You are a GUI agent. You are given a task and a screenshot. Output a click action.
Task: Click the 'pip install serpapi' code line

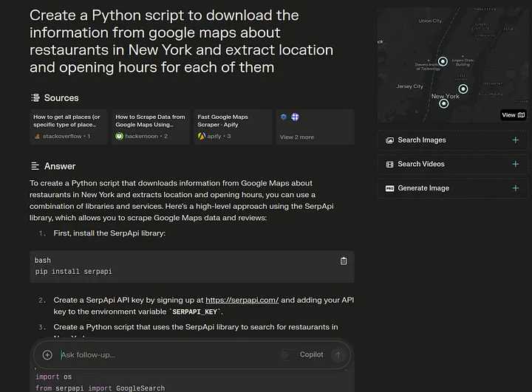[74, 272]
